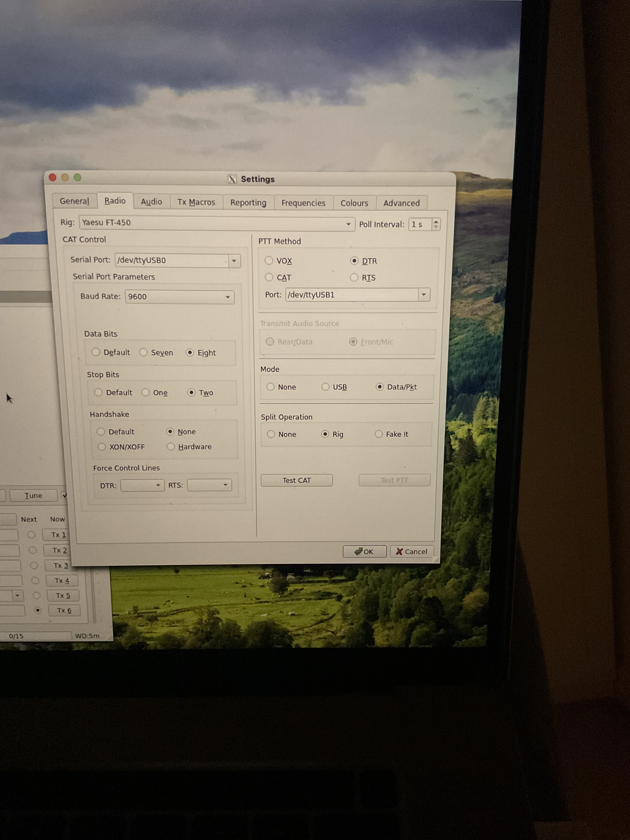Open the Reporting tab
630x840 pixels.
point(248,203)
